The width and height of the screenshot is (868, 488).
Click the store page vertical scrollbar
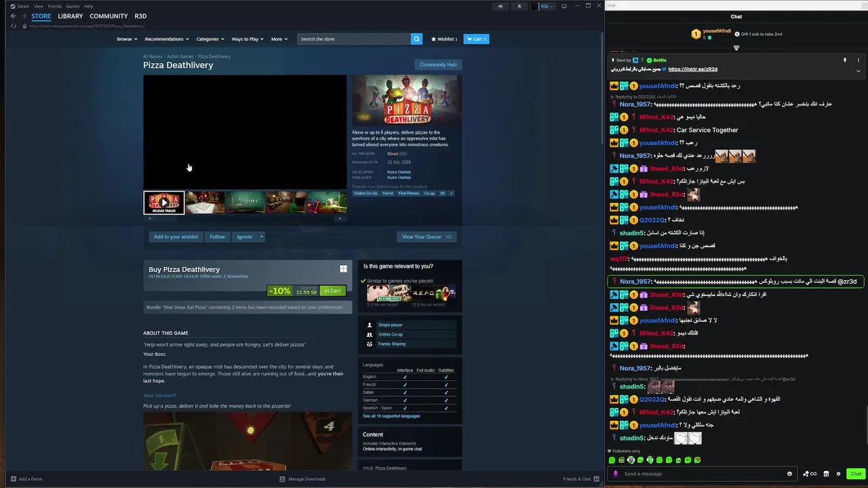click(602, 88)
